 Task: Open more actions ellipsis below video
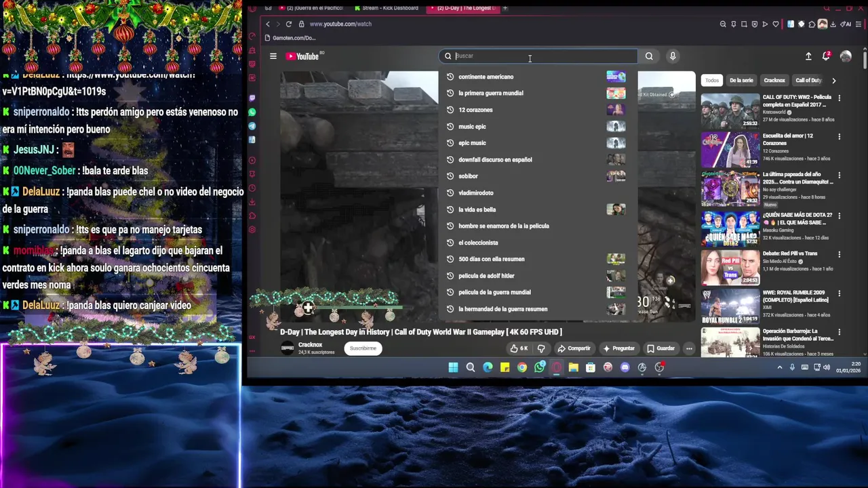click(x=689, y=348)
